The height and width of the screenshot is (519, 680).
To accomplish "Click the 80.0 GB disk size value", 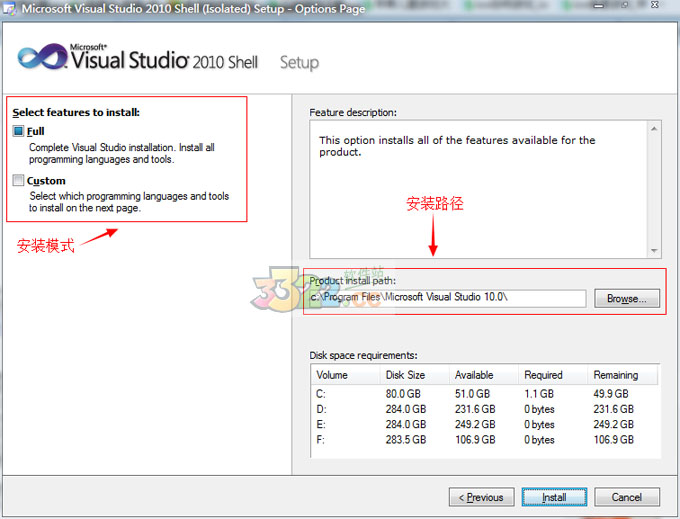I will point(403,394).
